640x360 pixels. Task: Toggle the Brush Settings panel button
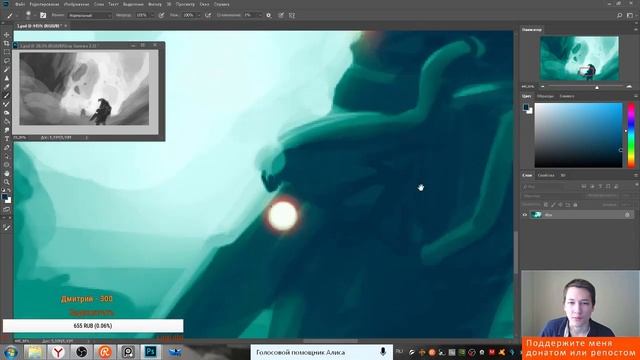(43, 15)
